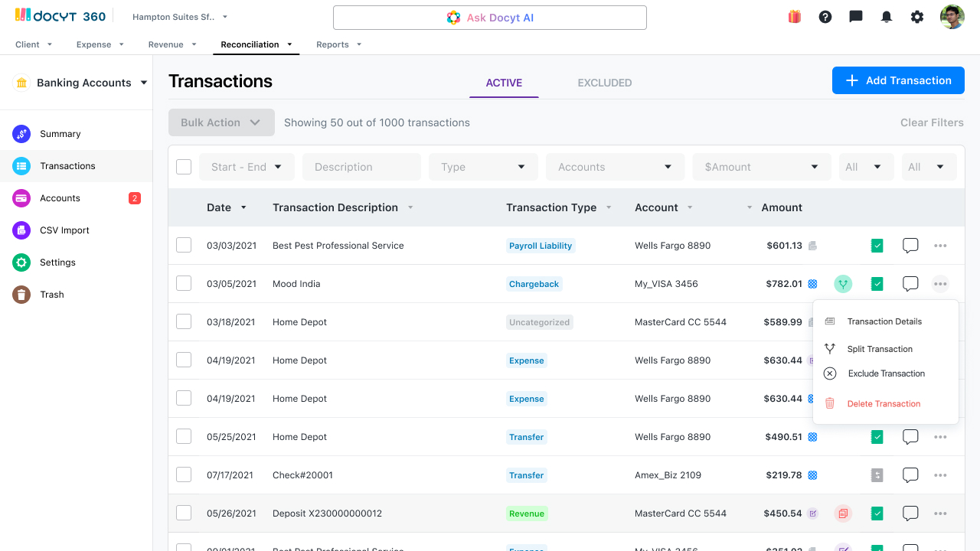Choose Delete Transaction from context menu
The height and width of the screenshot is (551, 980).
(x=885, y=403)
